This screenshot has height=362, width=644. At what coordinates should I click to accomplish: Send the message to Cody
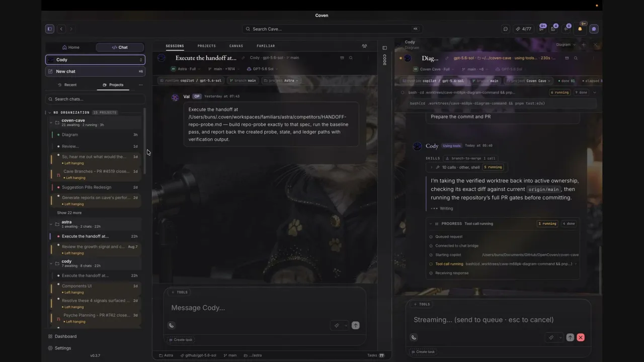click(355, 326)
